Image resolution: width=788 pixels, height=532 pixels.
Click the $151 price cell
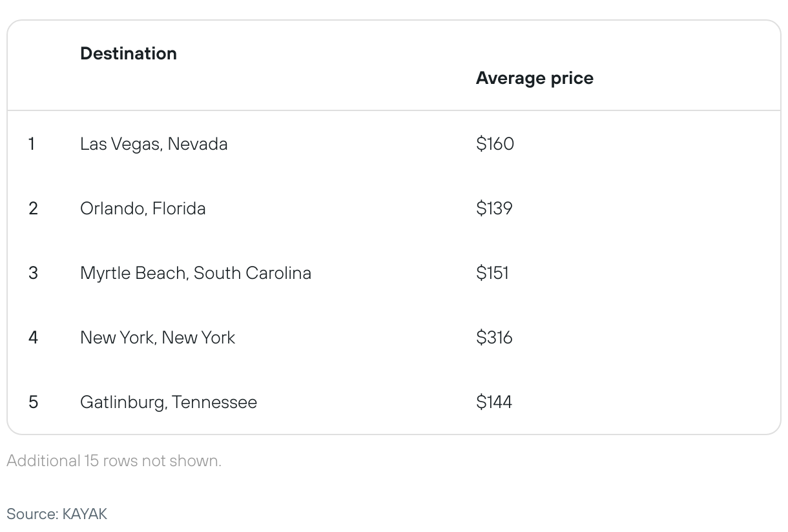pyautogui.click(x=492, y=272)
